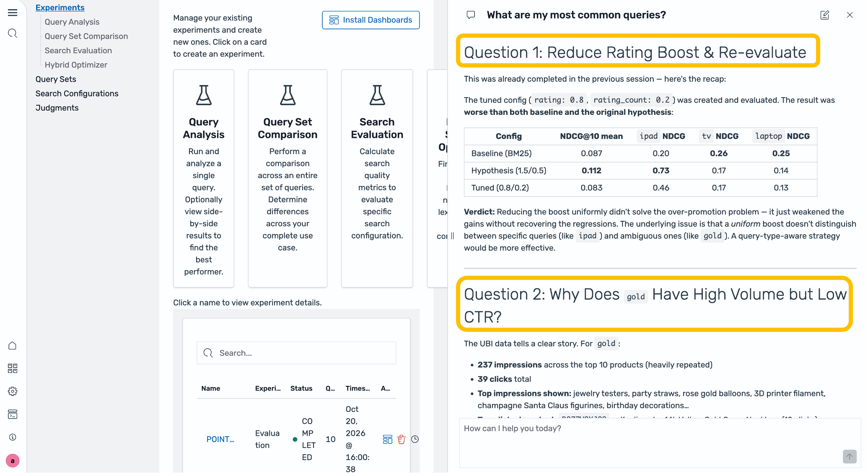Click the experiments Search... field
This screenshot has height=476, width=868.
point(296,353)
